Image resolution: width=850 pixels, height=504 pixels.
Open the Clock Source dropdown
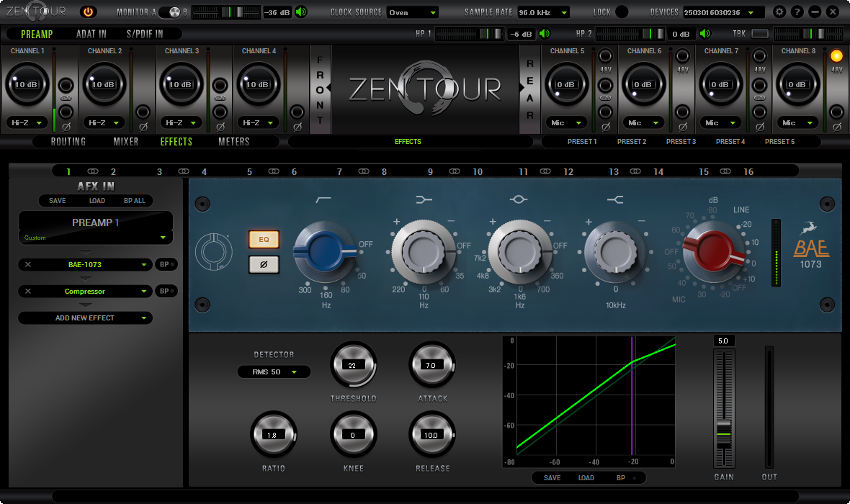[413, 12]
